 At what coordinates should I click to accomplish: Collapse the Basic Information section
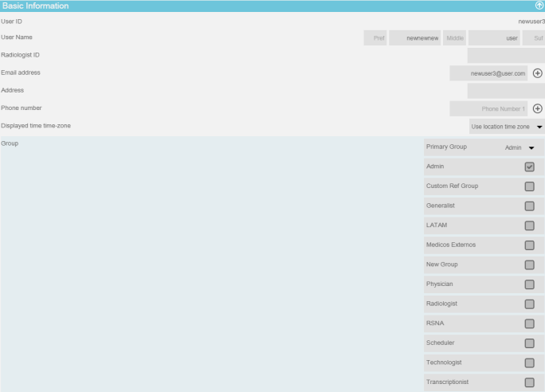(x=539, y=6)
